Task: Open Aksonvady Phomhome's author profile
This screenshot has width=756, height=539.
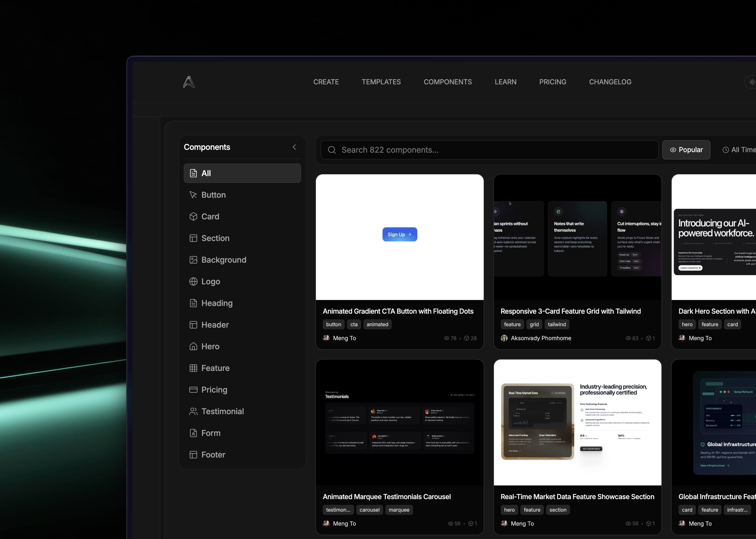Action: [541, 338]
